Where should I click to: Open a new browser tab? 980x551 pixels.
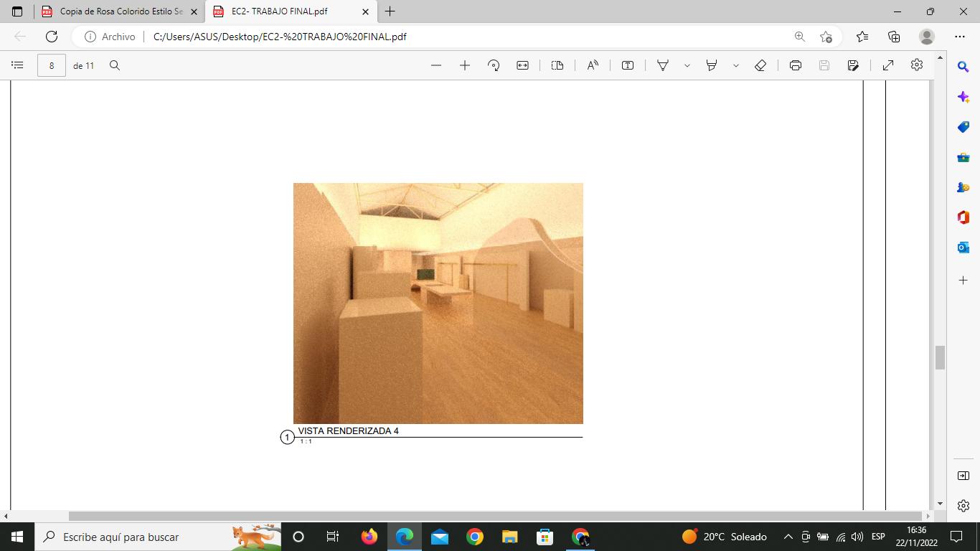click(x=390, y=11)
